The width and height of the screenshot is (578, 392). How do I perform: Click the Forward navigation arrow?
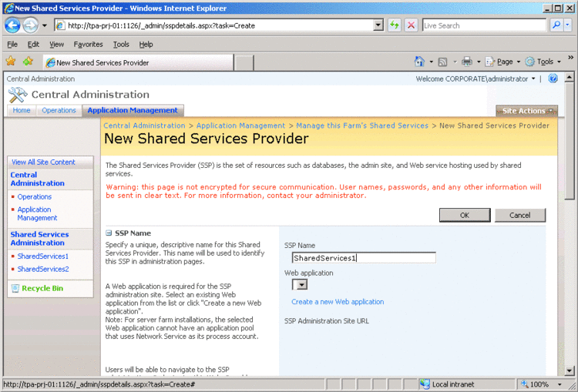tap(30, 25)
